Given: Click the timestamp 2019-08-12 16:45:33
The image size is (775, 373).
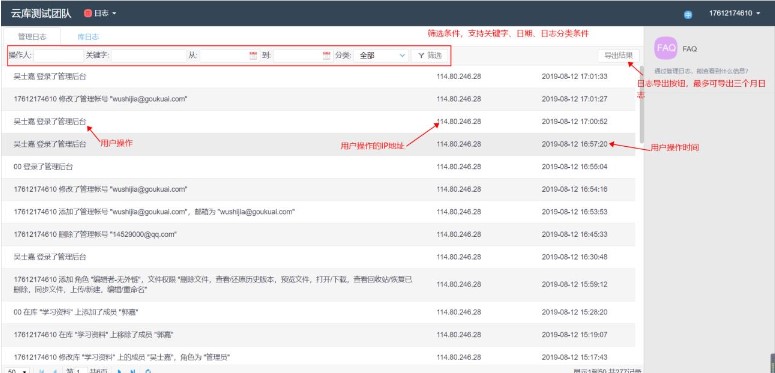Looking at the screenshot, I should (574, 234).
